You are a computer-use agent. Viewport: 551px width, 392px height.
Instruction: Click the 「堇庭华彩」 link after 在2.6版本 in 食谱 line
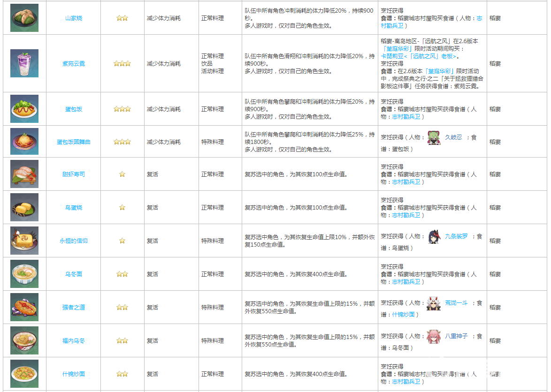[439, 72]
